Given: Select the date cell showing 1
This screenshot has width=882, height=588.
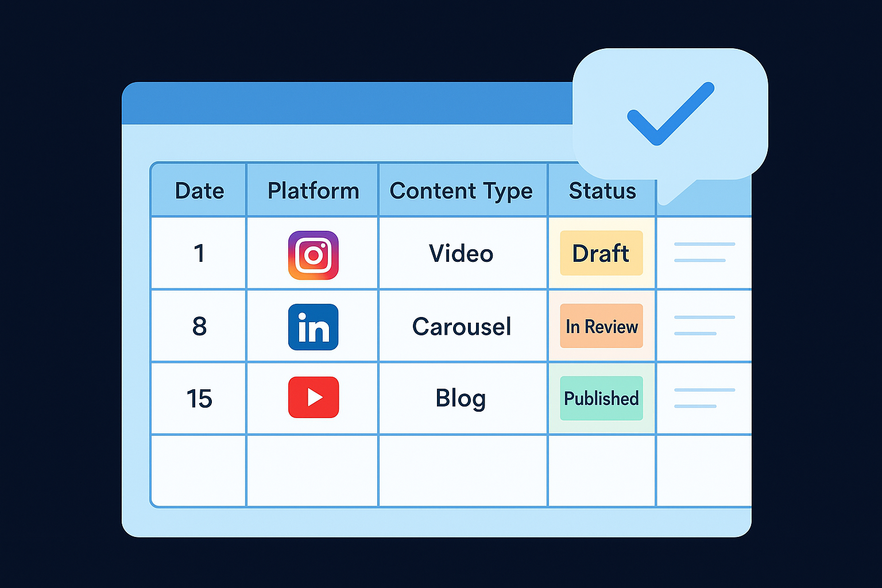Looking at the screenshot, I should click(199, 253).
